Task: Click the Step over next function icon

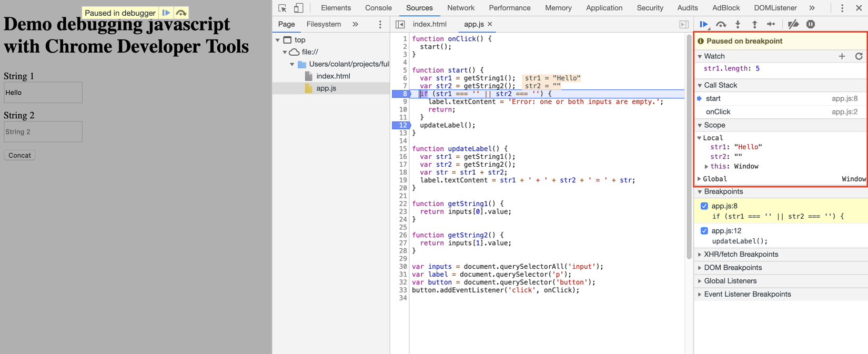Action: [721, 24]
